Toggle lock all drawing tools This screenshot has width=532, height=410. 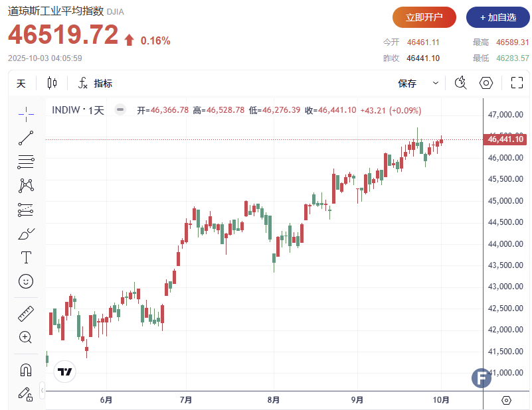coord(26,394)
